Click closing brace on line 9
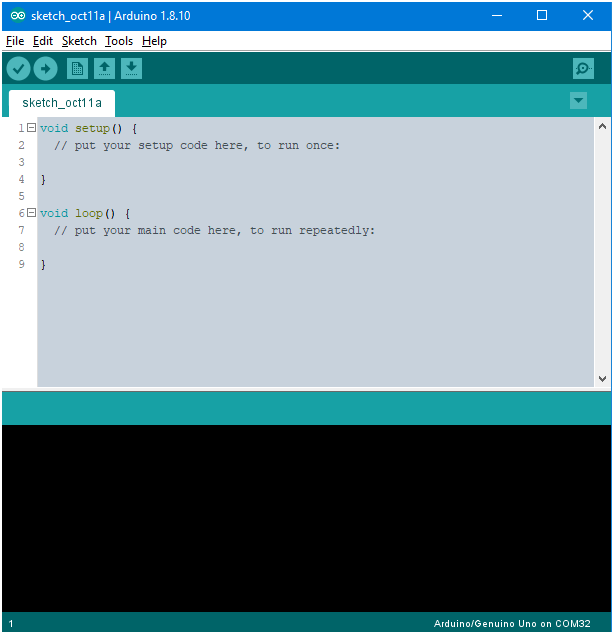This screenshot has height=634, width=614. pyautogui.click(x=43, y=264)
